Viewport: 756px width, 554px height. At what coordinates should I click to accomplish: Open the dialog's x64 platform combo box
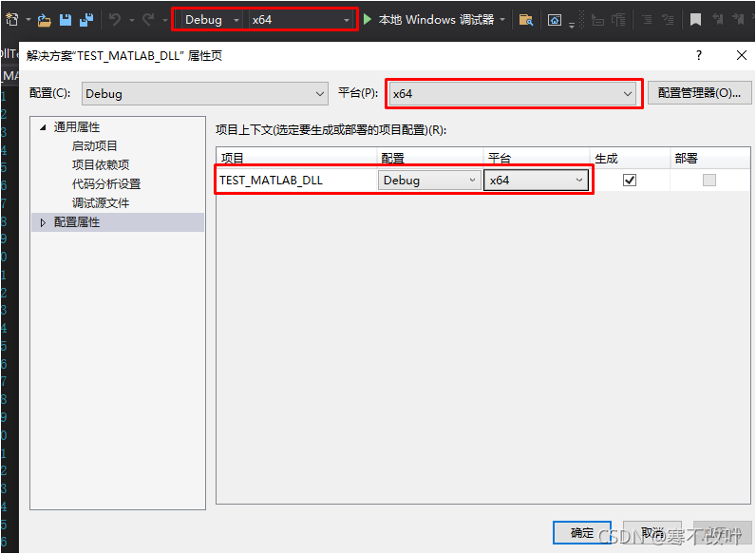coord(513,93)
